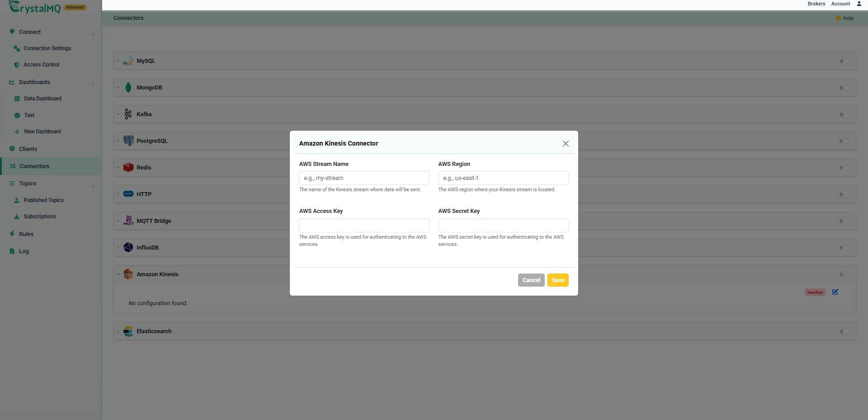Screen dimensions: 868x420
Task: Click the Connection Settings gears icon
Action: click(17, 48)
